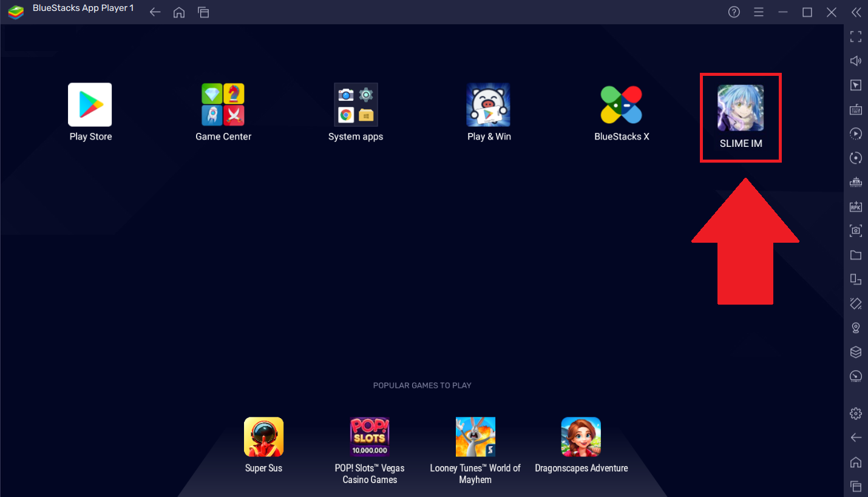The width and height of the screenshot is (868, 497).
Task: Click the POPULAR GAMES TO PLAY heading
Action: [x=422, y=385]
